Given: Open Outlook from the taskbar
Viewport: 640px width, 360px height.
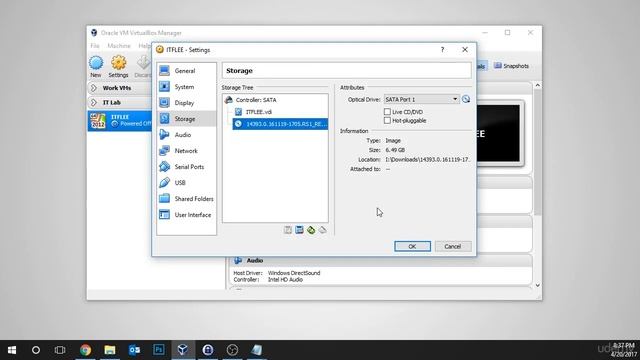Looking at the screenshot, I should 134,350.
